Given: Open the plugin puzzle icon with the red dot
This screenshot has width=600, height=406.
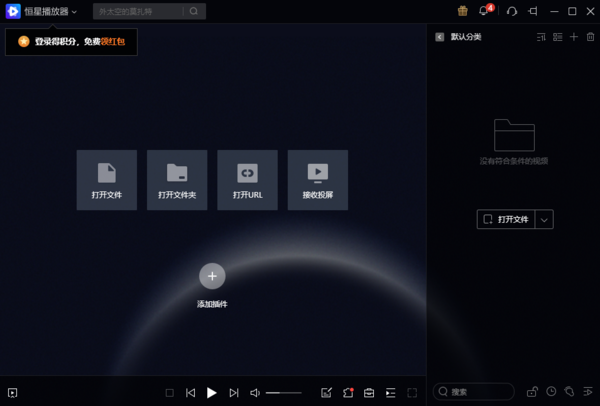Looking at the screenshot, I should click(x=348, y=392).
